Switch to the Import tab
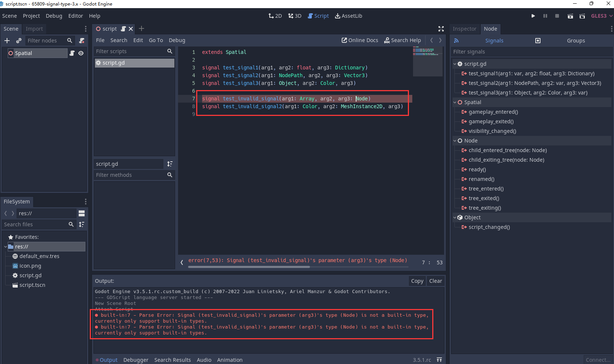Screen dimensions: 614x364 click(x=34, y=29)
